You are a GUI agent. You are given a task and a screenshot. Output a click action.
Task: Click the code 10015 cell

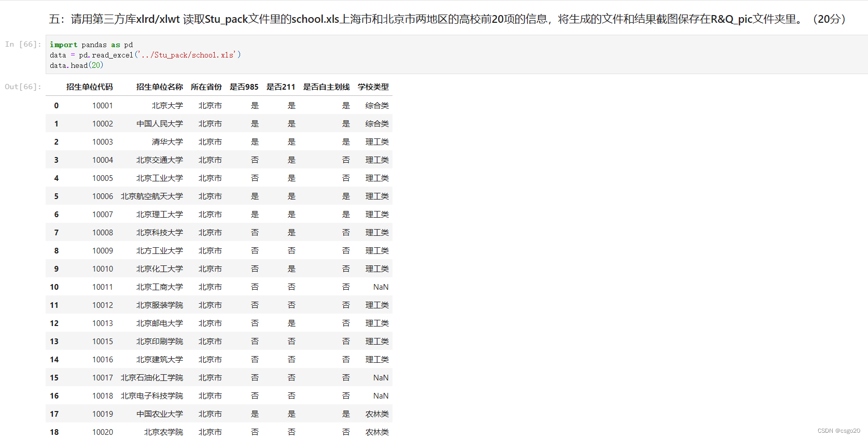point(102,342)
